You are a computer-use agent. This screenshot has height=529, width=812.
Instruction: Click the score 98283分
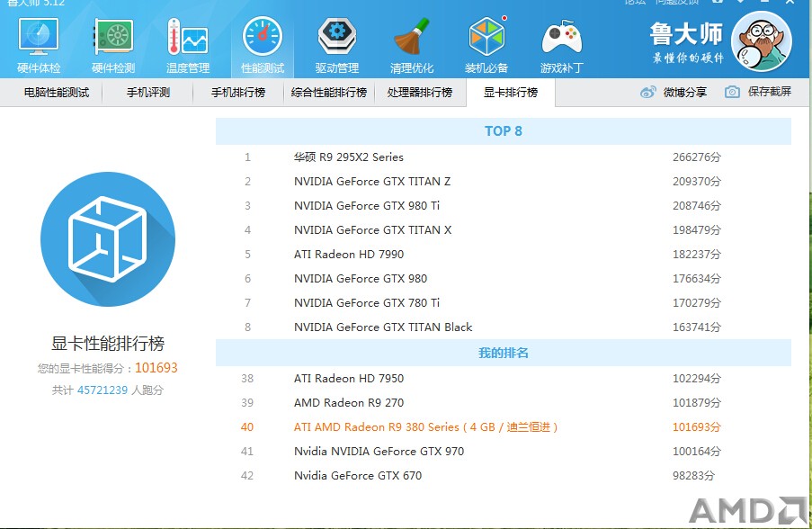coord(693,476)
